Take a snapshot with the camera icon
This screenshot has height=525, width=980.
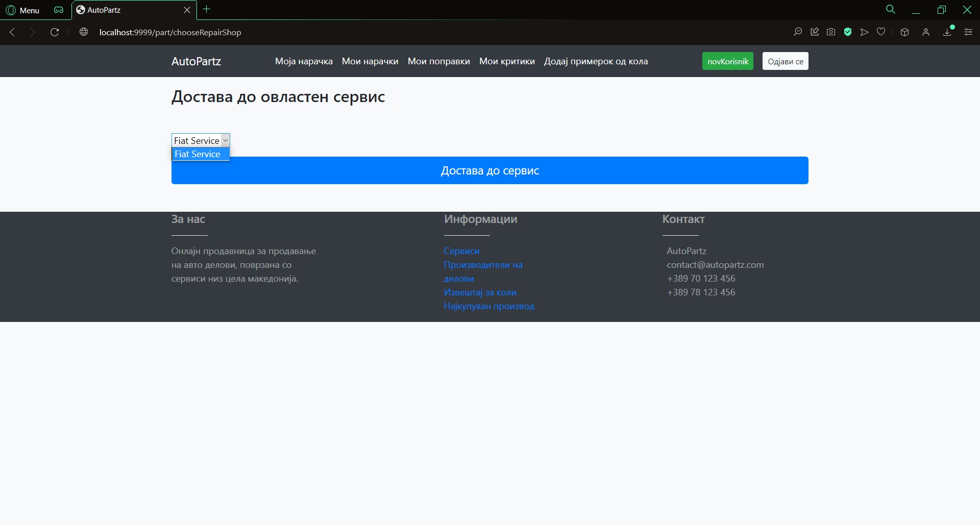click(831, 32)
